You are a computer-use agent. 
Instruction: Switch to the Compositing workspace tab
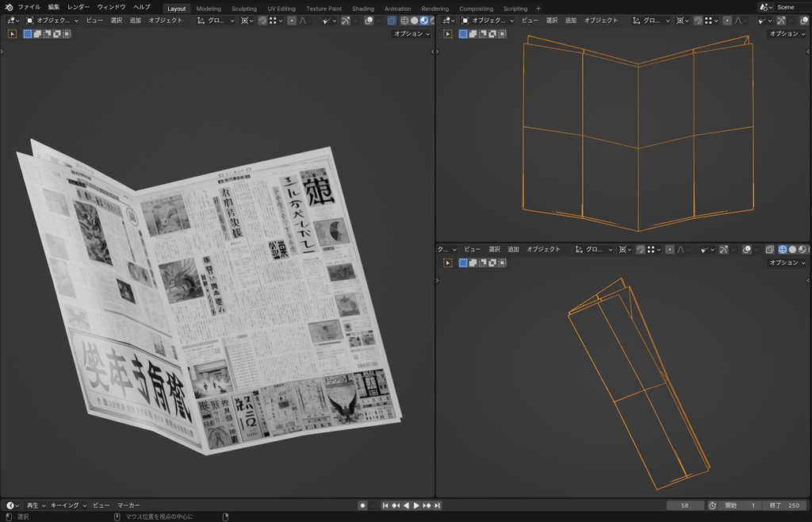(476, 8)
